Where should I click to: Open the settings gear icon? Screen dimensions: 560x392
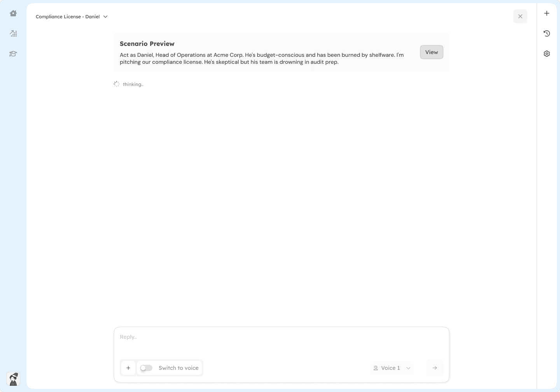547,54
